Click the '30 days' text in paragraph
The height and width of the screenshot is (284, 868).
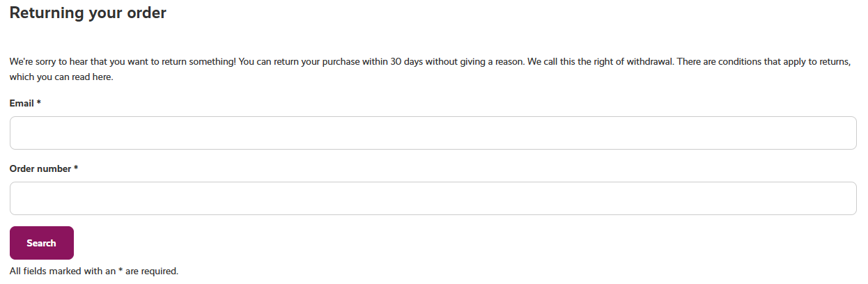coord(406,61)
